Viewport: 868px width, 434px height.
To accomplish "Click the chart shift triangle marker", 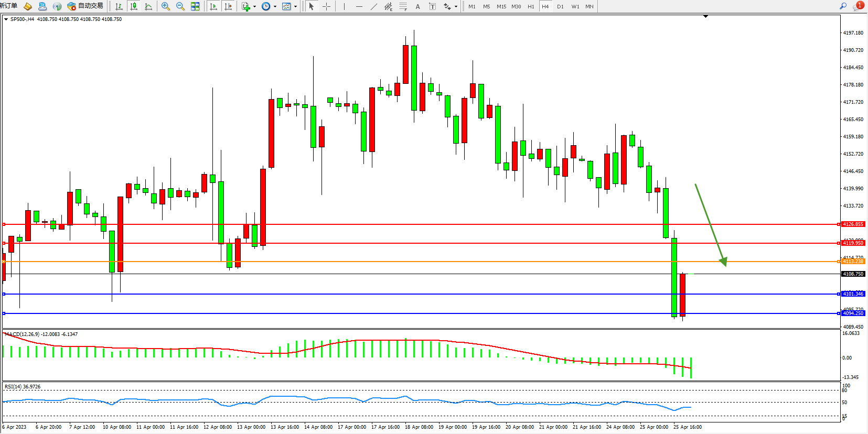I will 705,16.
